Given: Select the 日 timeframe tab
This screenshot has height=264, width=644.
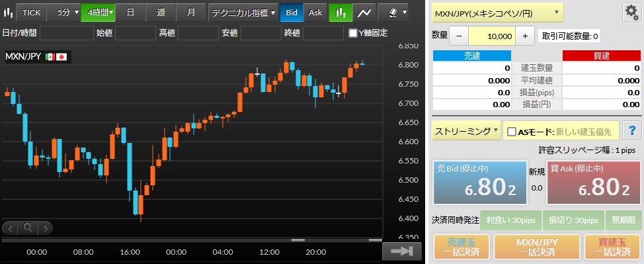Looking at the screenshot, I should click(x=130, y=13).
